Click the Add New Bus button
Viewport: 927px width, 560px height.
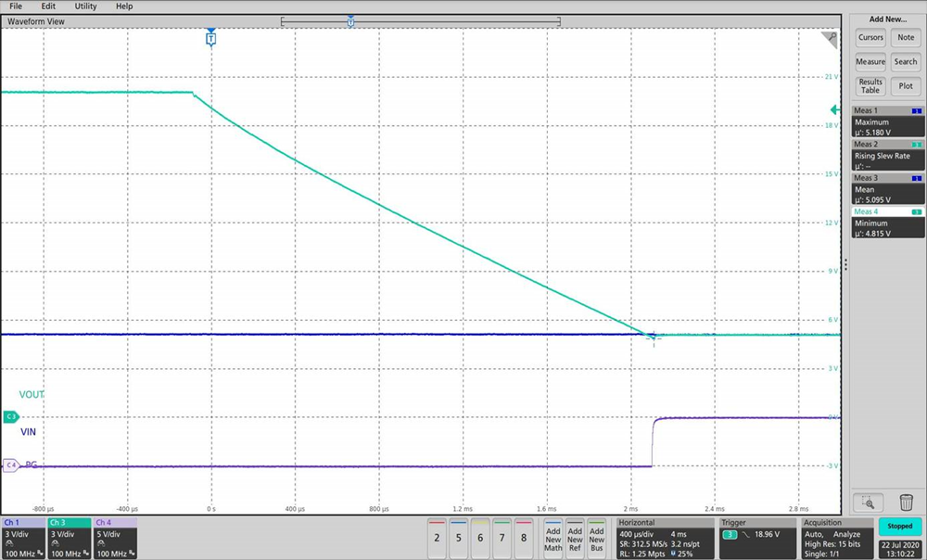pos(597,537)
